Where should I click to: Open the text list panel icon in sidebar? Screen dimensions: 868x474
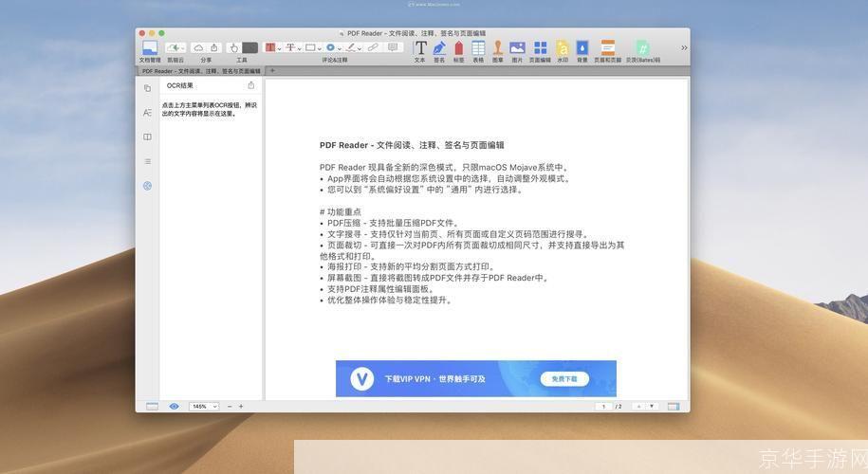point(147,112)
